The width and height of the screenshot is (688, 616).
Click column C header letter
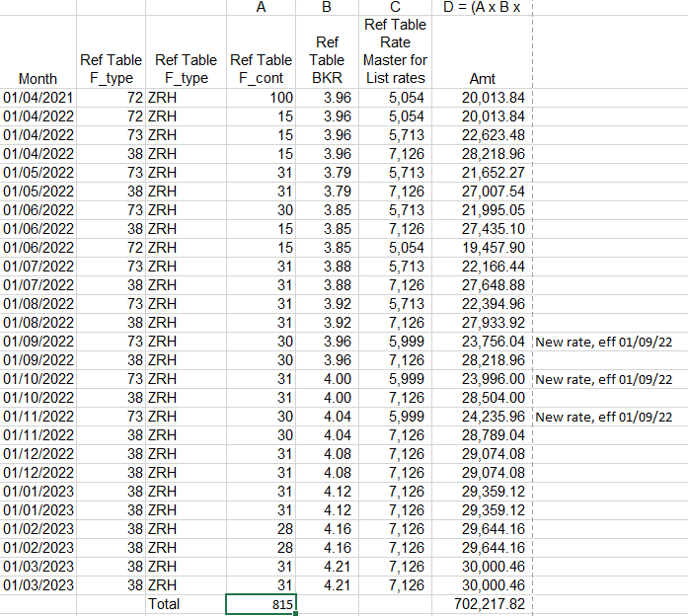(394, 8)
